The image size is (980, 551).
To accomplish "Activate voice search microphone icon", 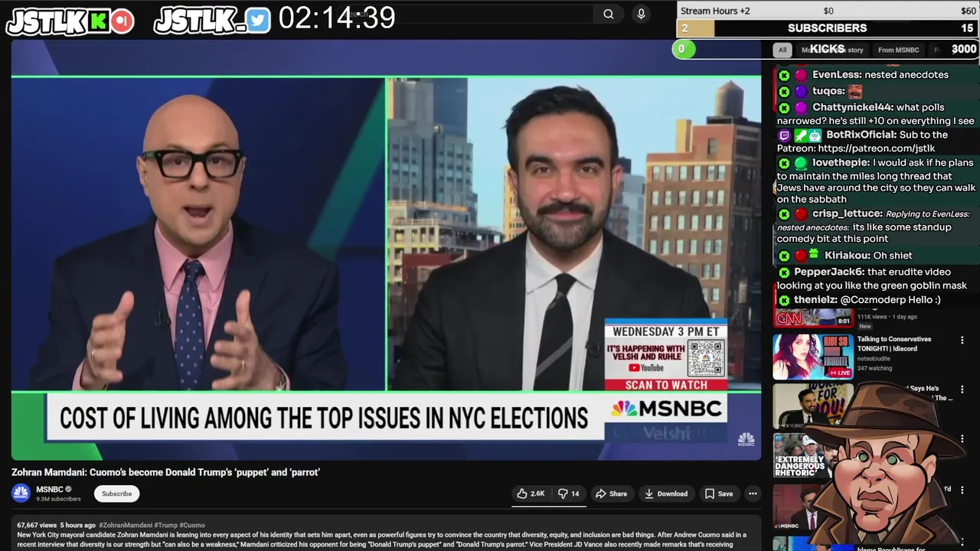I will [641, 14].
